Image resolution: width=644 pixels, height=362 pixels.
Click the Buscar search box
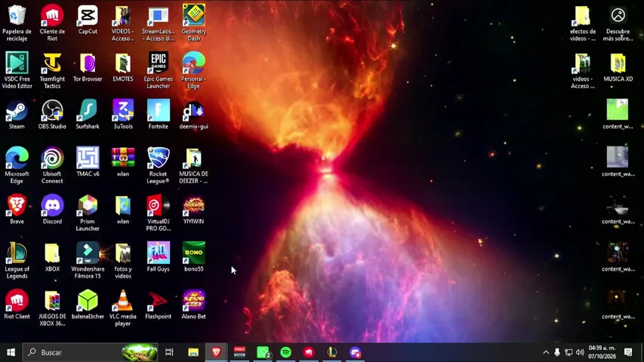coord(90,352)
